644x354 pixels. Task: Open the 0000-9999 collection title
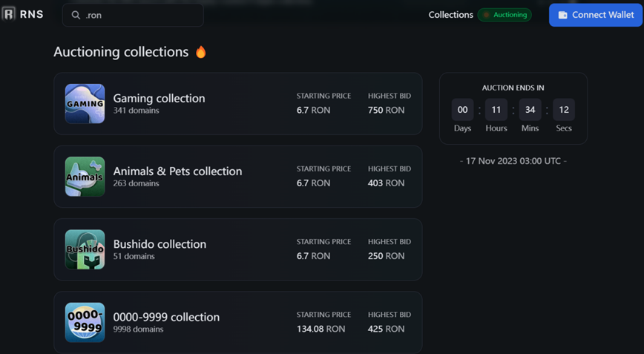coord(166,317)
